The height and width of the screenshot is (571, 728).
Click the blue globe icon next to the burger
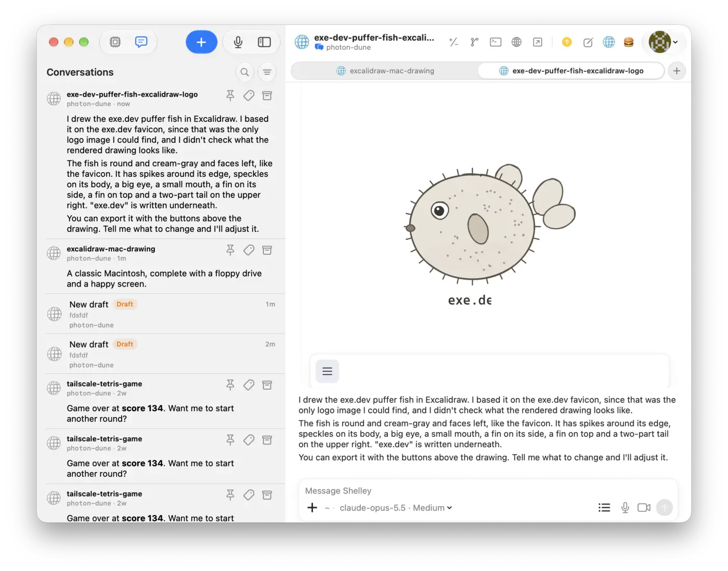coord(609,42)
